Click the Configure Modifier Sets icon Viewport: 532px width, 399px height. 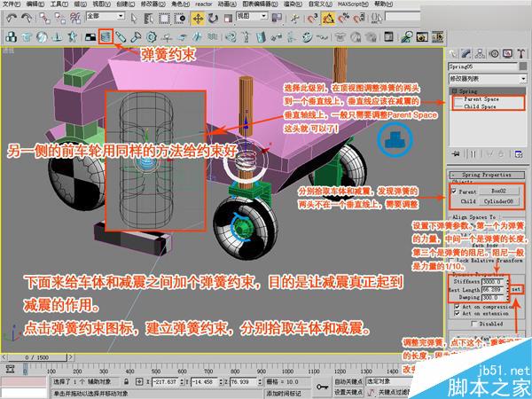[519, 154]
